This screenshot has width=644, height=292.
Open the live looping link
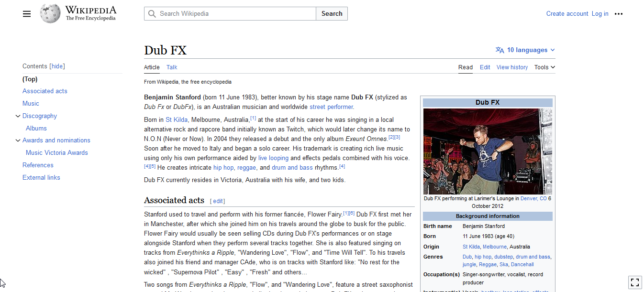(273, 158)
